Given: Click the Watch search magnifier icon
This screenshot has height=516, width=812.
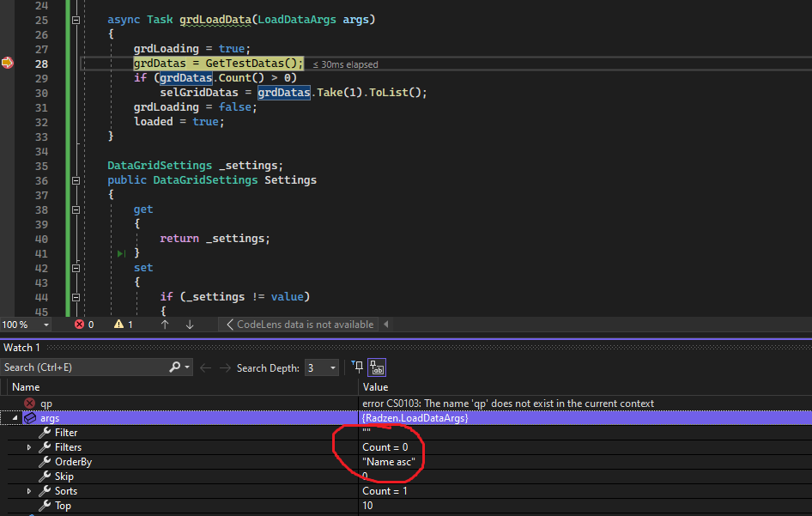Looking at the screenshot, I should coord(175,367).
